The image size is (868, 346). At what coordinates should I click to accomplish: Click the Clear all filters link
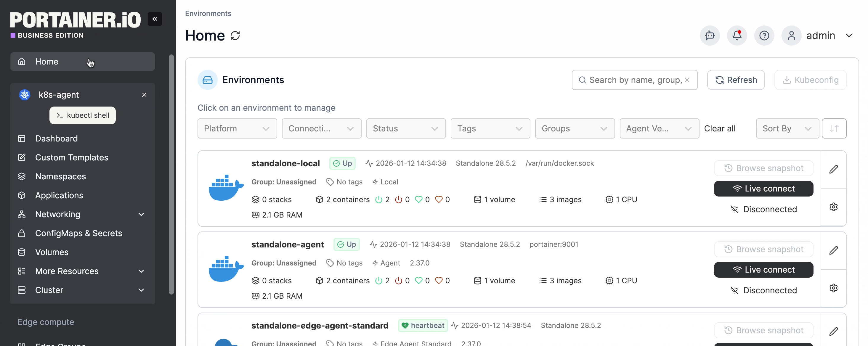(719, 128)
